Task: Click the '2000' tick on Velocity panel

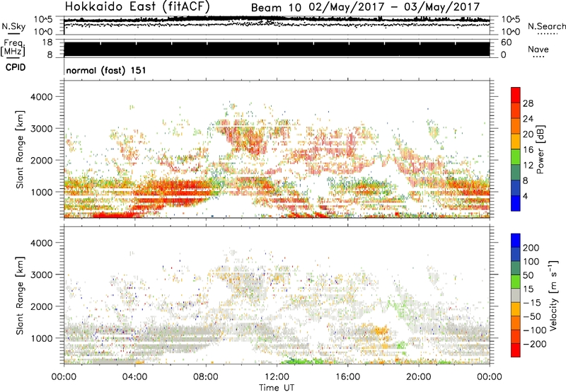Action: [x=42, y=306]
